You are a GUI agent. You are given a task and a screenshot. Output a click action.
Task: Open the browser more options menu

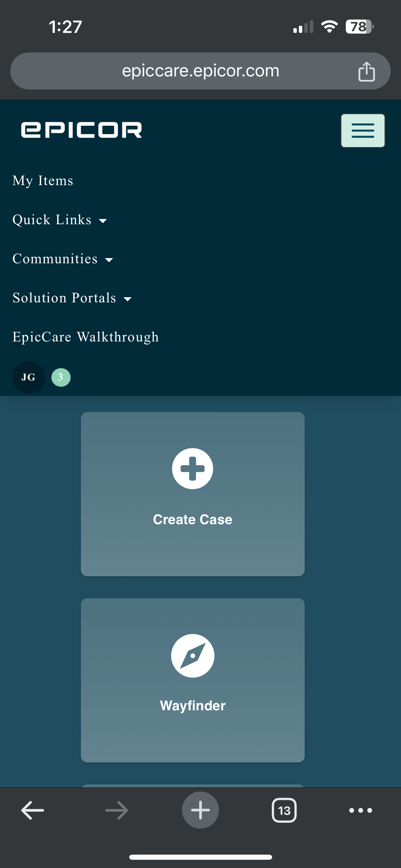360,810
